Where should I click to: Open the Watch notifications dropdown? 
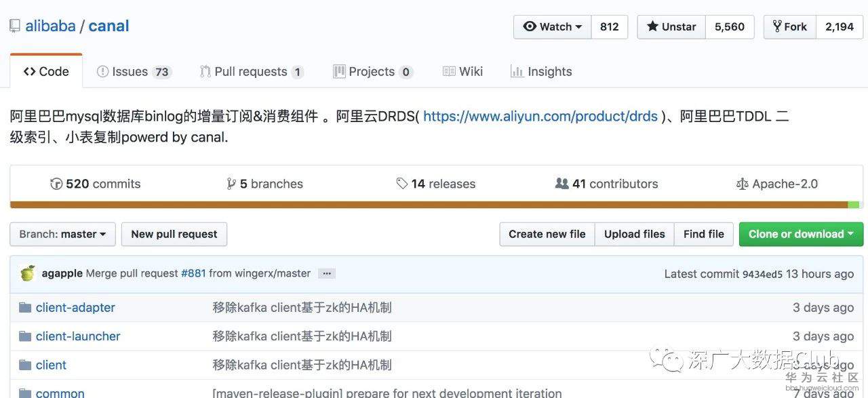553,27
